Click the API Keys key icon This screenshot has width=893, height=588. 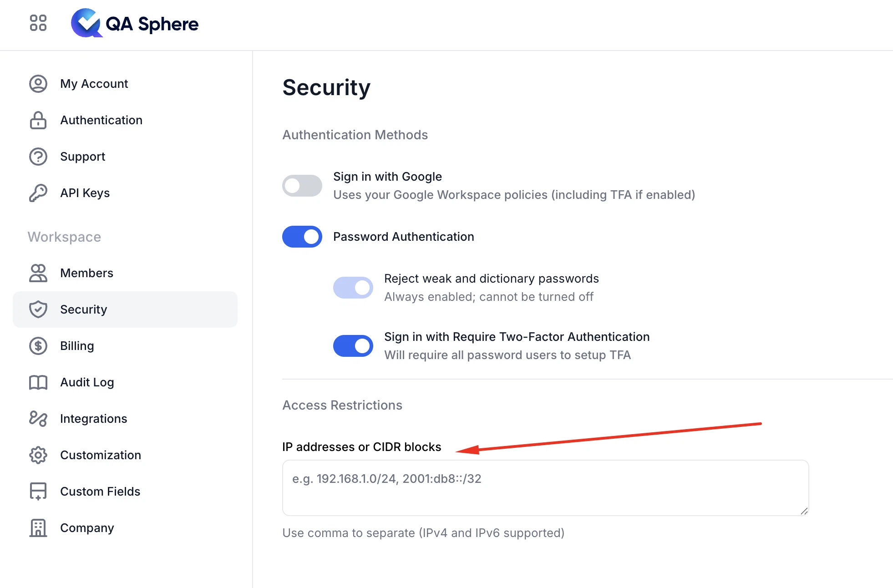(38, 193)
